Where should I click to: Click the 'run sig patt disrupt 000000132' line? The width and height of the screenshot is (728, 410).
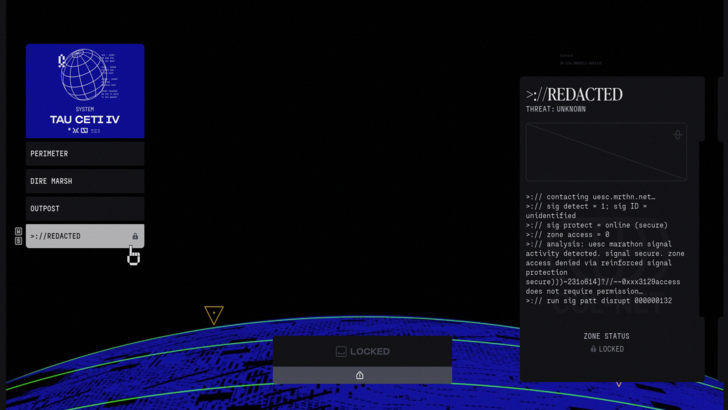tap(599, 301)
